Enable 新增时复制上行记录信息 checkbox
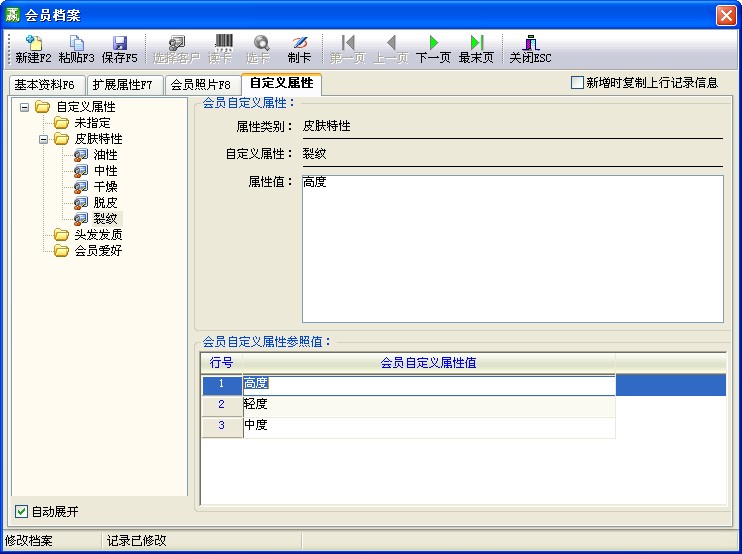This screenshot has height=554, width=742. [577, 83]
